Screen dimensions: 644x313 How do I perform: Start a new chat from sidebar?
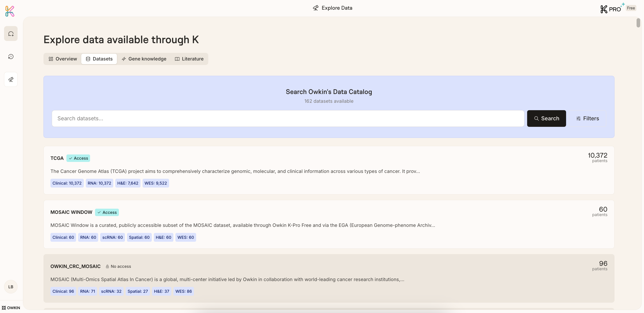point(11,34)
